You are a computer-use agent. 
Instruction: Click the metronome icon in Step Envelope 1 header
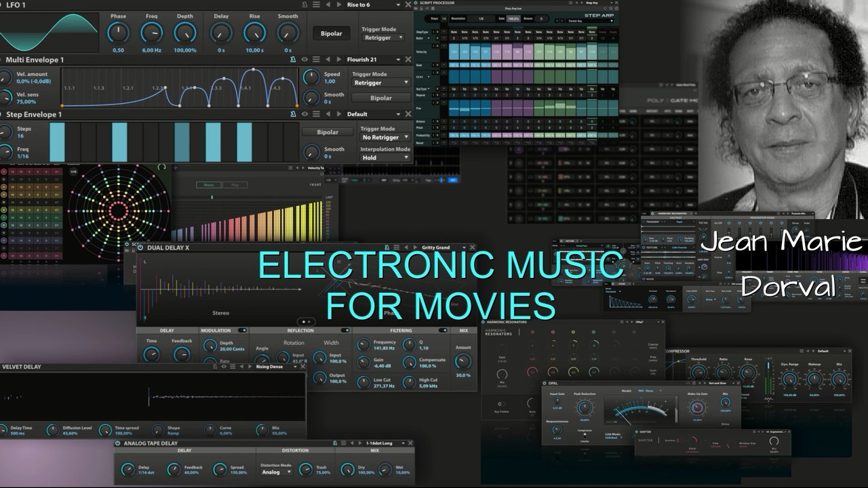(293, 115)
